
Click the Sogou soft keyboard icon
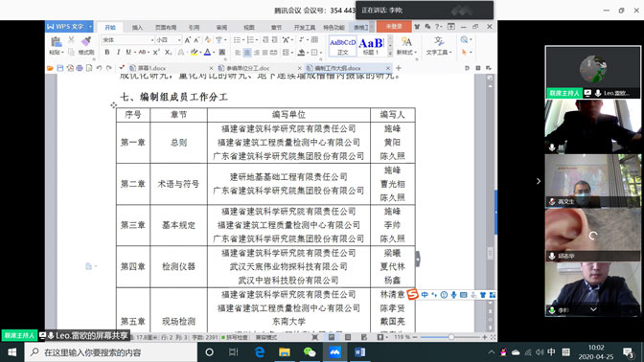[x=464, y=295]
